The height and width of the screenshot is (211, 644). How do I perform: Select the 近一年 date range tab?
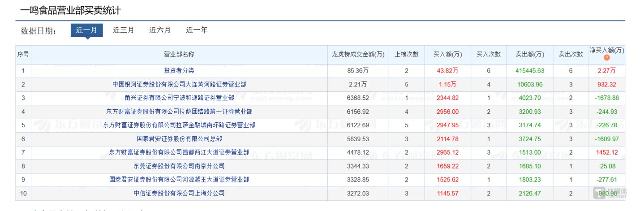(197, 30)
